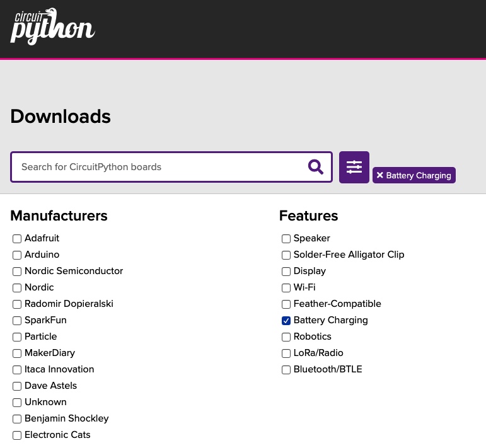Enable the Unknown manufacturer filter
Viewport: 486px width, 448px height.
pos(17,403)
